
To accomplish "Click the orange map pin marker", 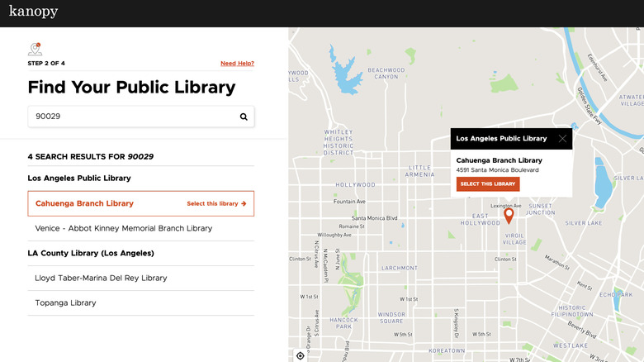I will pos(509,215).
